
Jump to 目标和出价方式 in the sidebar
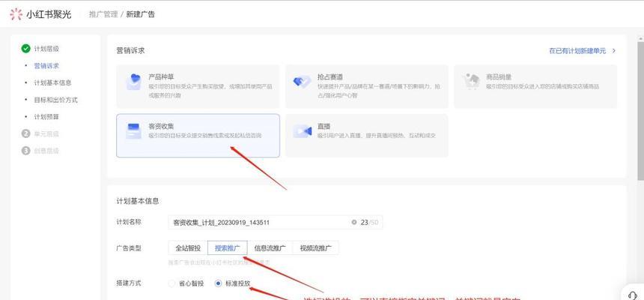pyautogui.click(x=56, y=100)
